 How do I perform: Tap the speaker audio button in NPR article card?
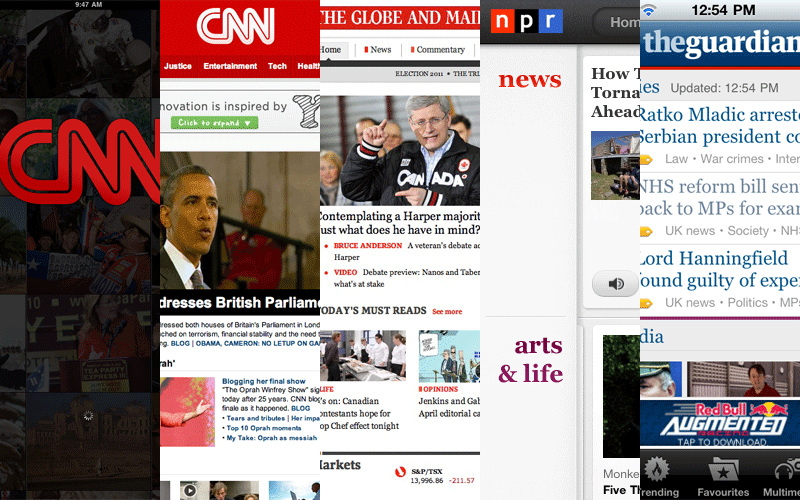615,284
